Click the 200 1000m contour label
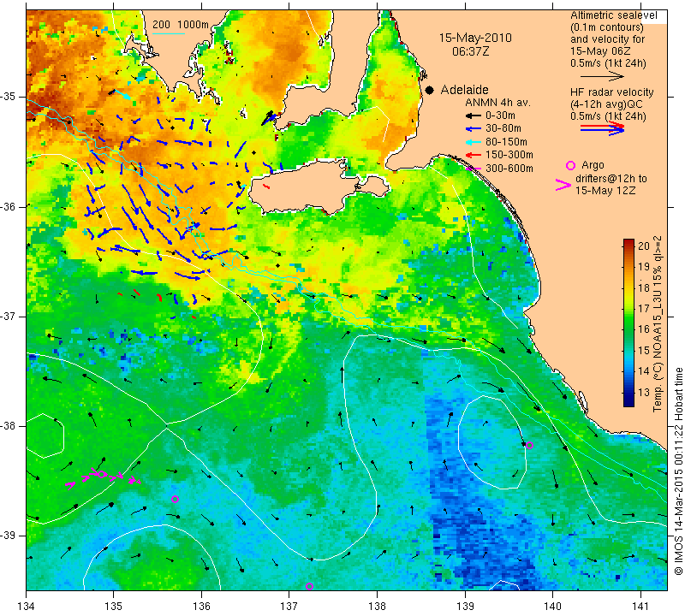Image resolution: width=685 pixels, height=616 pixels. coord(181,25)
